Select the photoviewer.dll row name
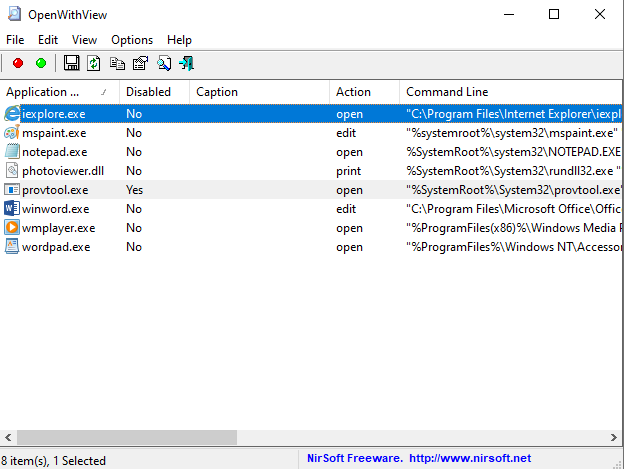This screenshot has height=469, width=624. (x=63, y=171)
